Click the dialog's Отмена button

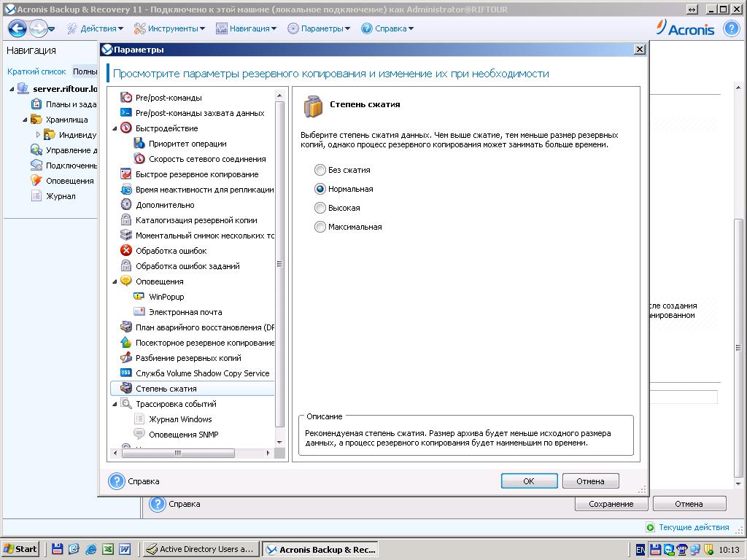(x=590, y=481)
